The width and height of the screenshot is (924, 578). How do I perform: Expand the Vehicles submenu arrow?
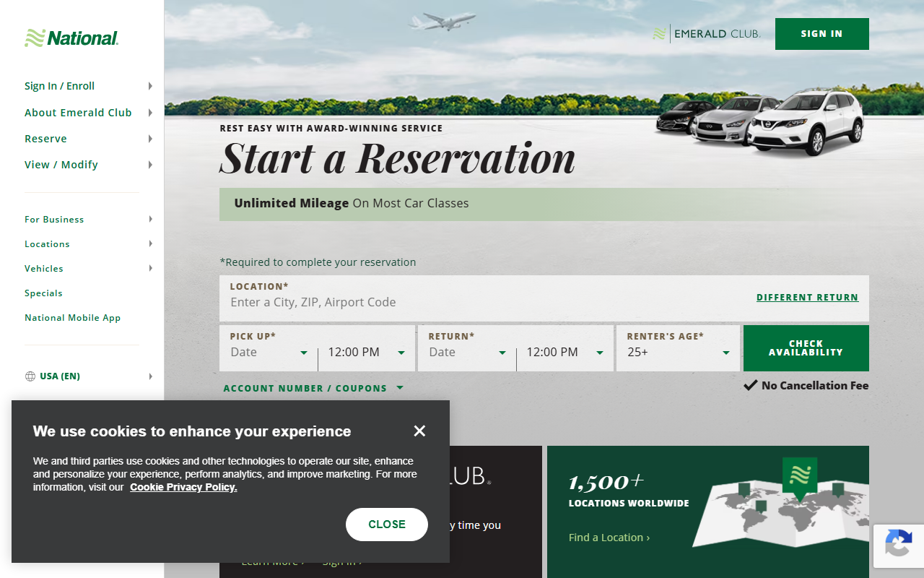click(x=150, y=269)
